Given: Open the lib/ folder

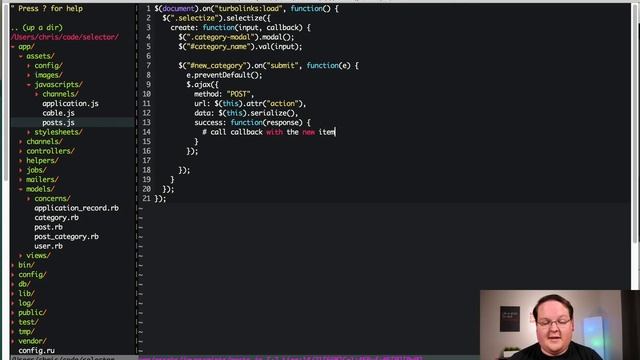Looking at the screenshot, I should (x=26, y=293).
